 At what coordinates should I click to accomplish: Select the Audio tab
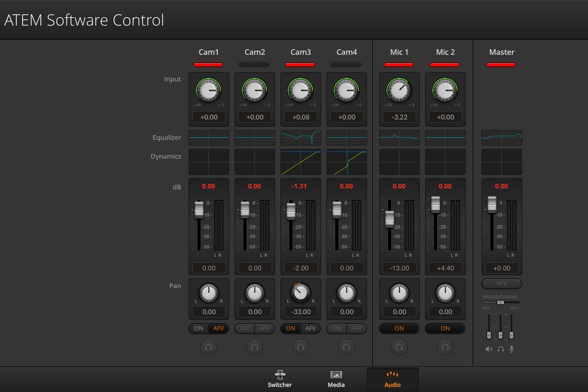(x=392, y=379)
